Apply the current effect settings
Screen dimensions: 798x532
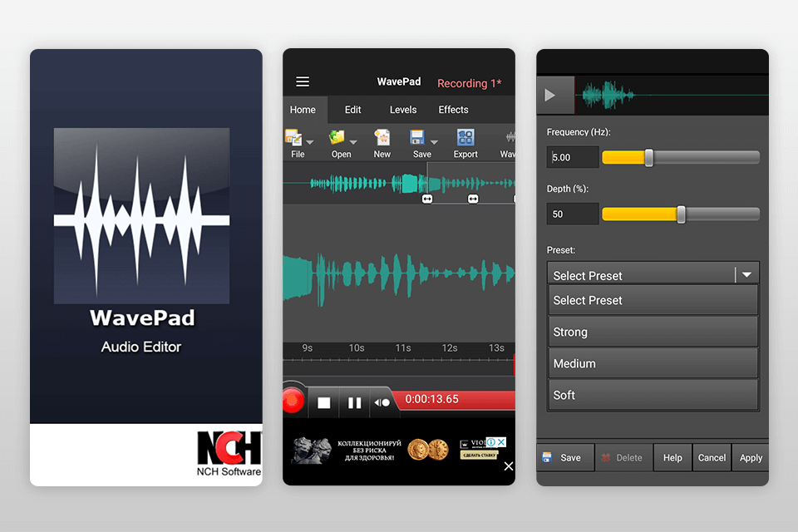click(x=750, y=457)
